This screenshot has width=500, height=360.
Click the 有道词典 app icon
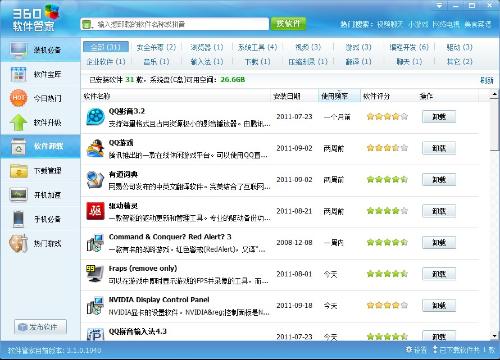[95, 180]
